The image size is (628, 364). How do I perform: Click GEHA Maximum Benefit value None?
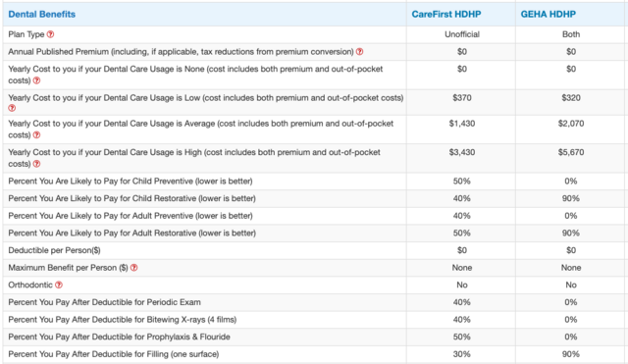click(x=571, y=268)
